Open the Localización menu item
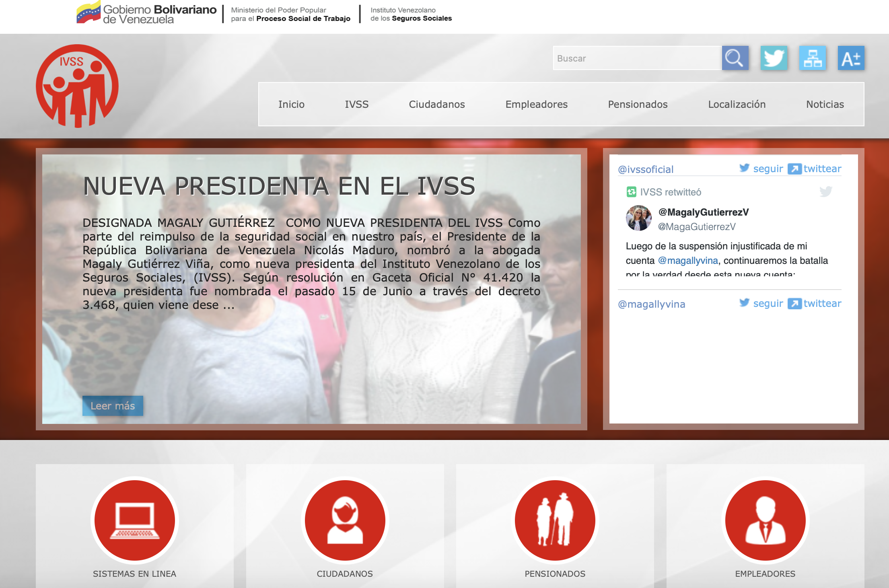Screen dimensions: 889x588 tap(737, 104)
